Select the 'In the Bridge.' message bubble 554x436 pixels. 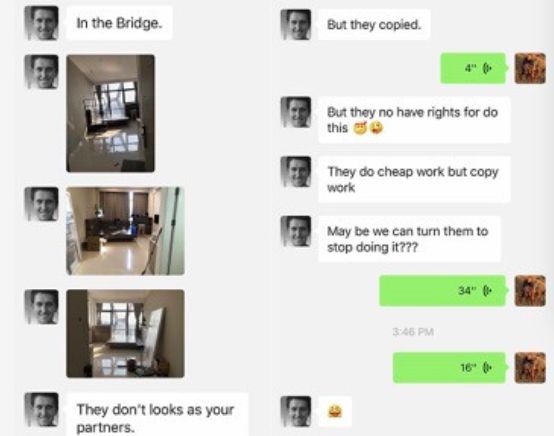click(x=119, y=23)
